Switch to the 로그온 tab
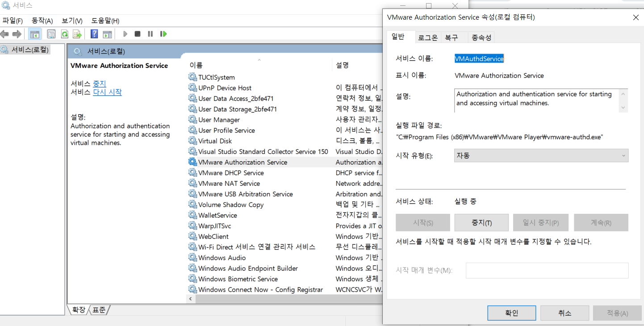Screen dimensions: 644x326 tap(428, 38)
